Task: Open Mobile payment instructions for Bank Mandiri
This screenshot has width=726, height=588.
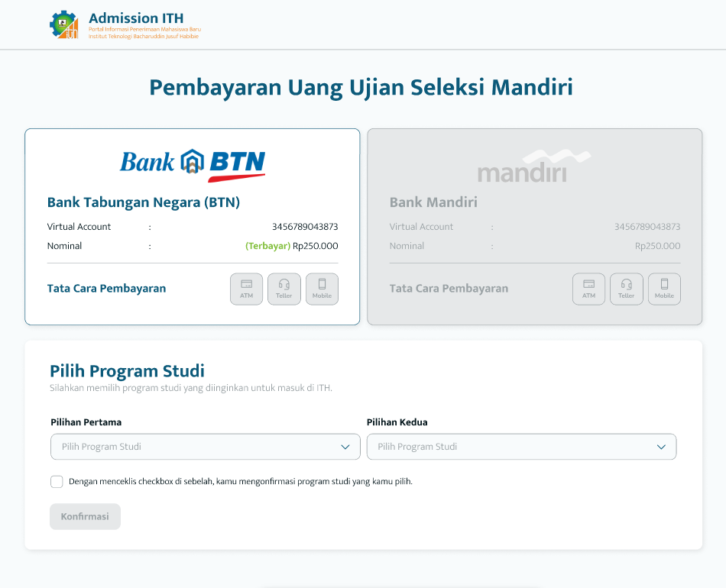Action: (664, 289)
